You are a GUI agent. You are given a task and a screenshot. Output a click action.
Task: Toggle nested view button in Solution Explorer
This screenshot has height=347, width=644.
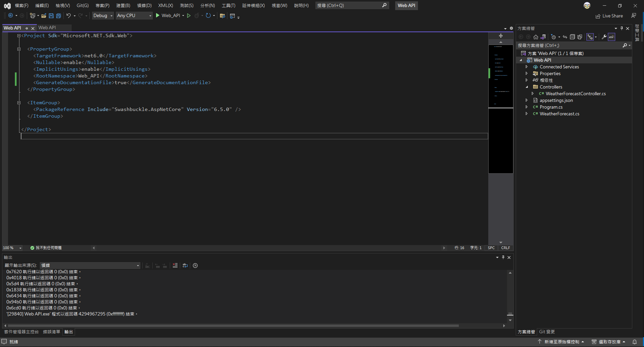[590, 37]
